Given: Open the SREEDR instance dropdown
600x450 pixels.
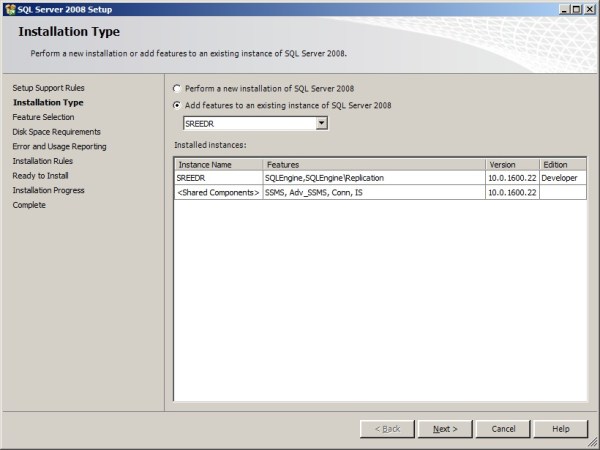Looking at the screenshot, I should pyautogui.click(x=321, y=123).
